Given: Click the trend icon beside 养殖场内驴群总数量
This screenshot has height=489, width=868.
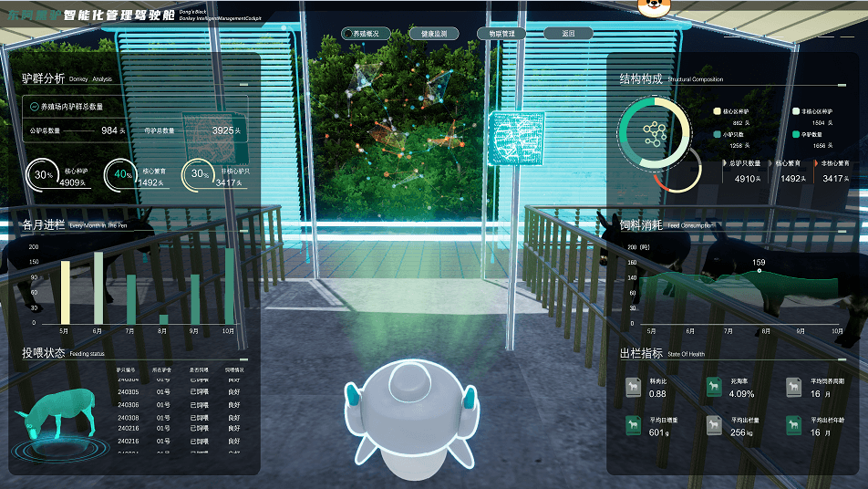Looking at the screenshot, I should [34, 107].
